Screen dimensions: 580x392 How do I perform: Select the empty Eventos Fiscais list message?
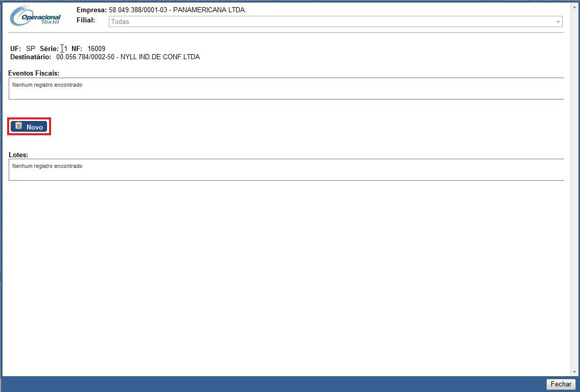pos(47,85)
